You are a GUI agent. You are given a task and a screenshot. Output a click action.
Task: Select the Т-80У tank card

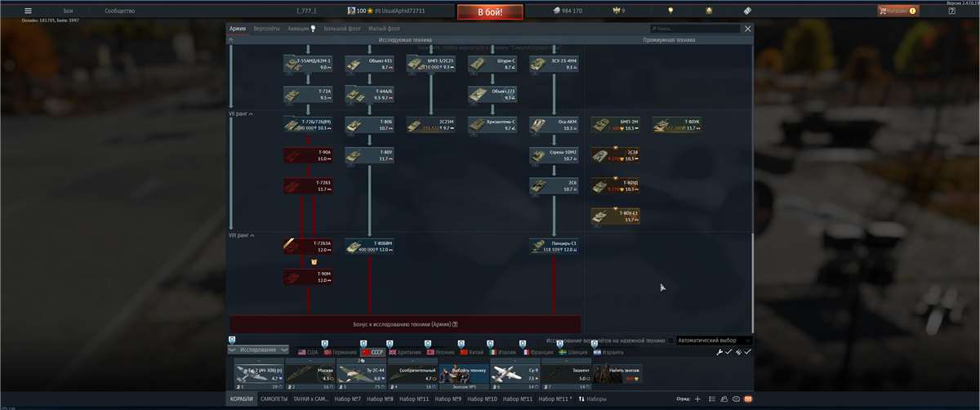click(368, 155)
